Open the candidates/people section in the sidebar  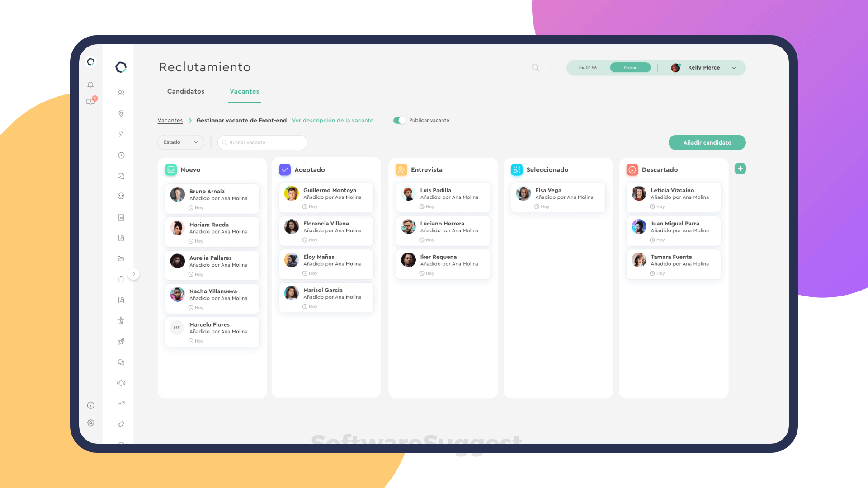[121, 93]
